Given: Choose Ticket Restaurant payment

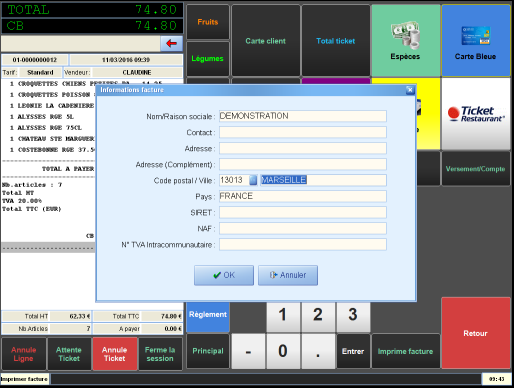Looking at the screenshot, I should 476,114.
